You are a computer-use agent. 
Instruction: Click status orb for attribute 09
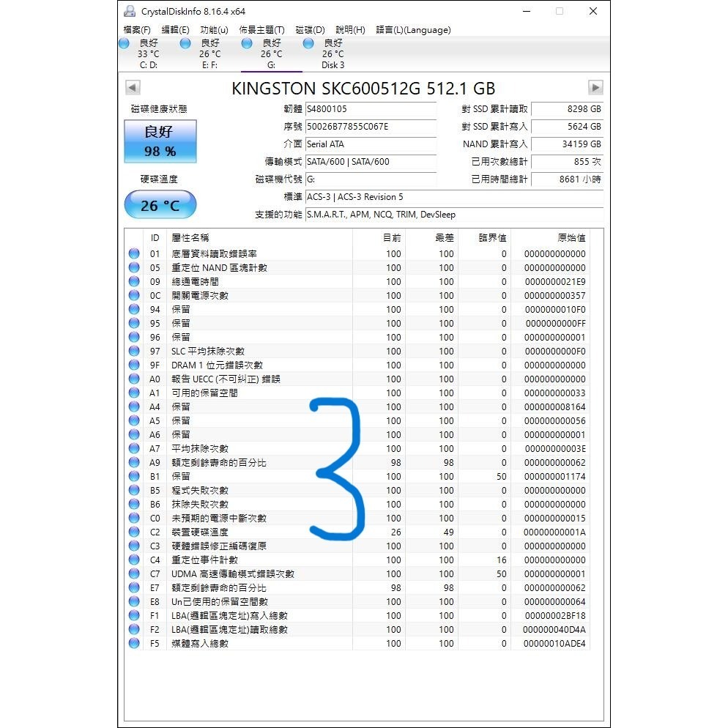point(134,281)
